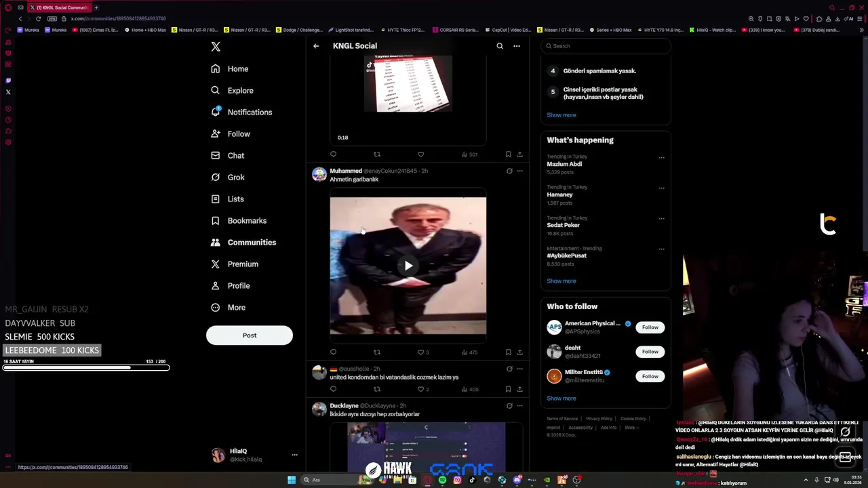This screenshot has height=488, width=868.
Task: Like the top video post with 501 views
Action: (x=420, y=155)
